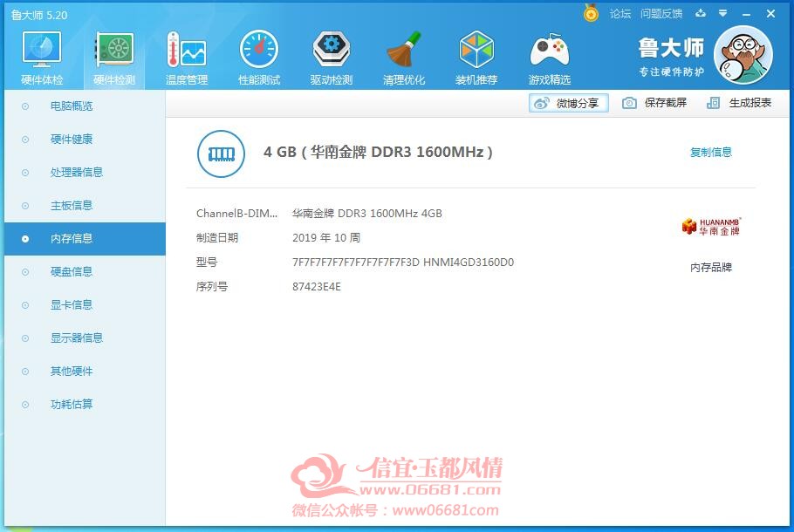The height and width of the screenshot is (532, 794).
Task: Open 装机推荐 cube icon
Action: (x=476, y=58)
